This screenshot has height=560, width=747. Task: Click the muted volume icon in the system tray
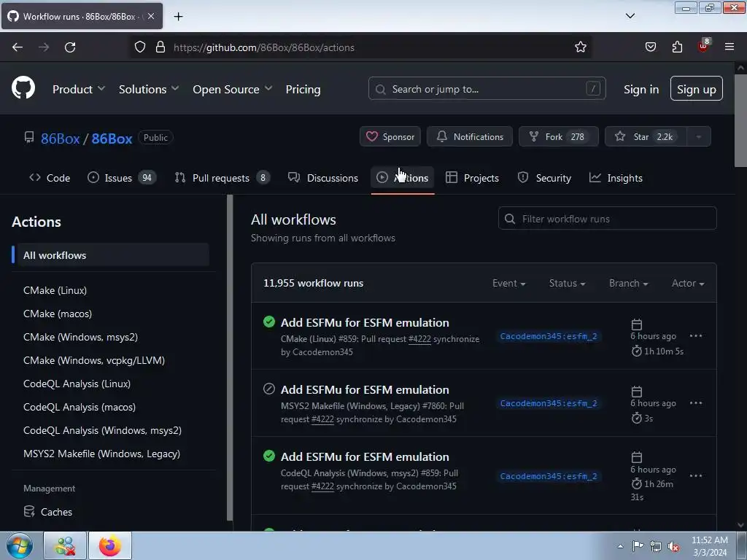coord(673,546)
